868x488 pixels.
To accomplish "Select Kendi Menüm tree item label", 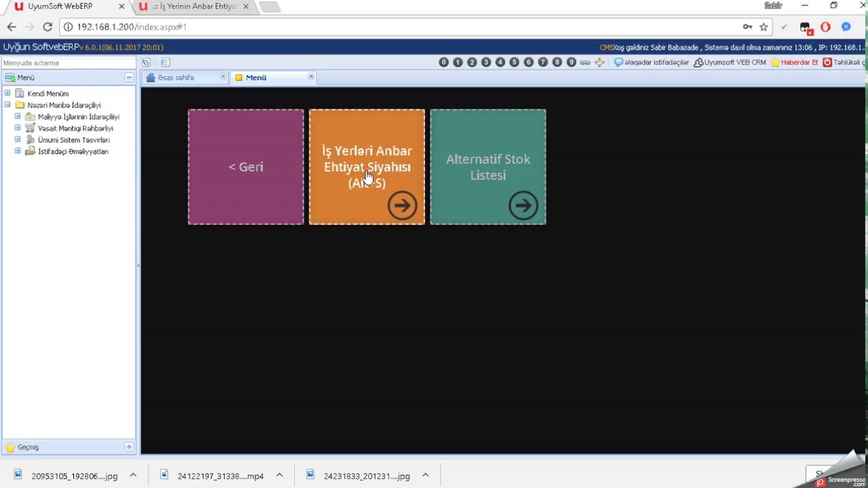I will tap(47, 94).
